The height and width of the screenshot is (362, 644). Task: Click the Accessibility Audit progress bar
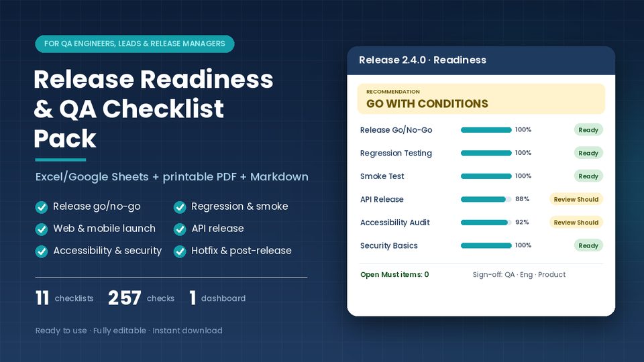[486, 223]
